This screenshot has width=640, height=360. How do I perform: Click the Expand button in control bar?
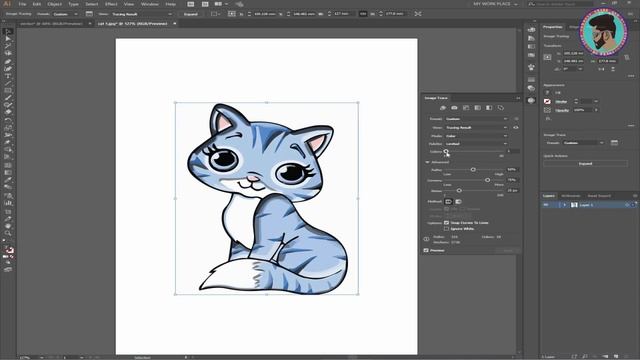pyautogui.click(x=191, y=14)
